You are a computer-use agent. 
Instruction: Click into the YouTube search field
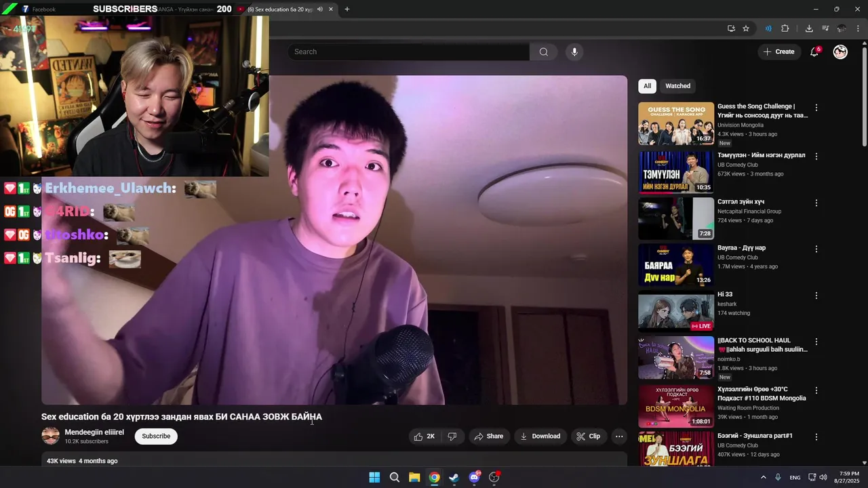pyautogui.click(x=409, y=52)
